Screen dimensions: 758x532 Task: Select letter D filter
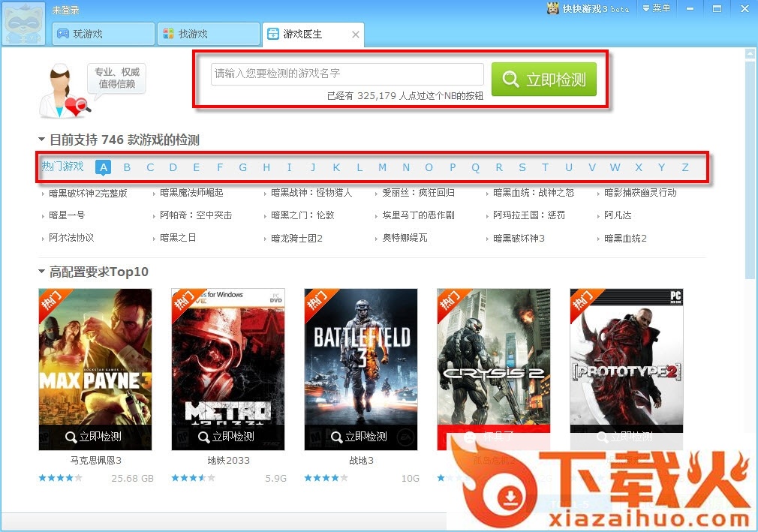click(173, 167)
